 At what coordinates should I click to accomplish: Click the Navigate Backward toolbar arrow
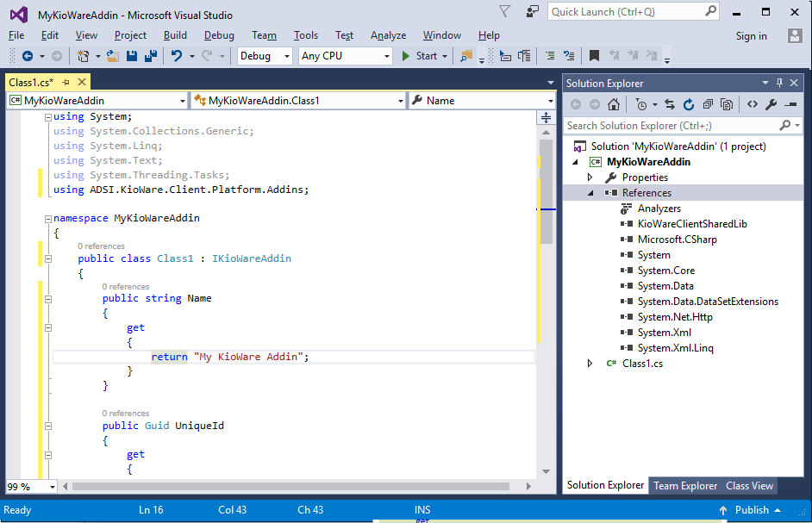[x=28, y=56]
